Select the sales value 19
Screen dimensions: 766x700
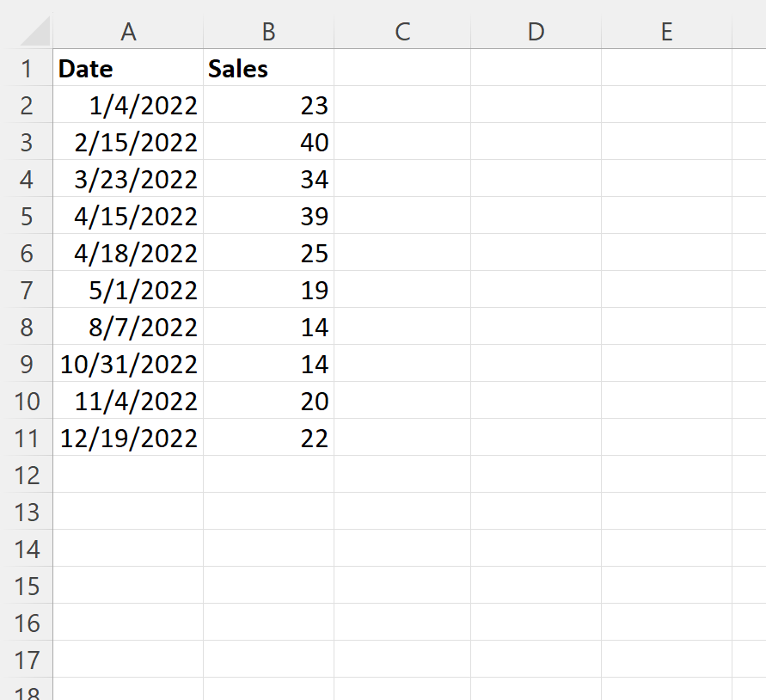pyautogui.click(x=269, y=290)
